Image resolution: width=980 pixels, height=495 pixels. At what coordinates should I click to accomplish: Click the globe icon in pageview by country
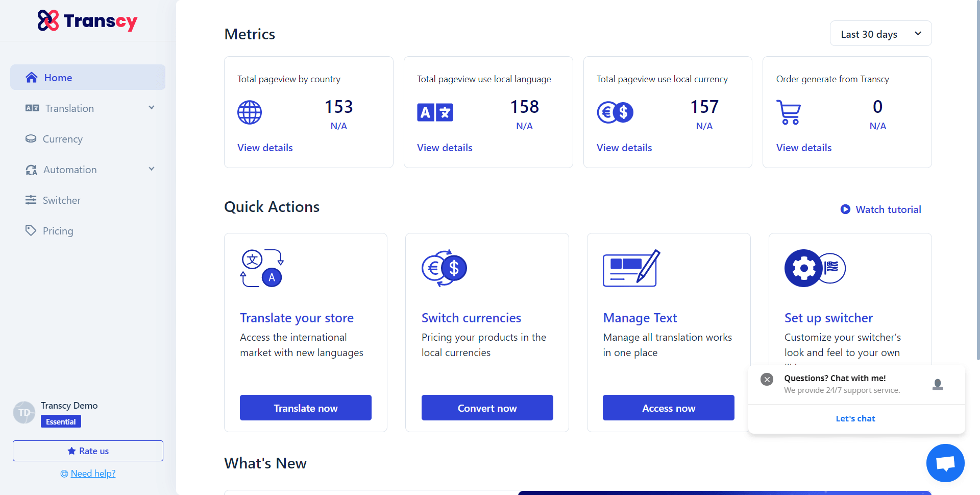pyautogui.click(x=250, y=112)
